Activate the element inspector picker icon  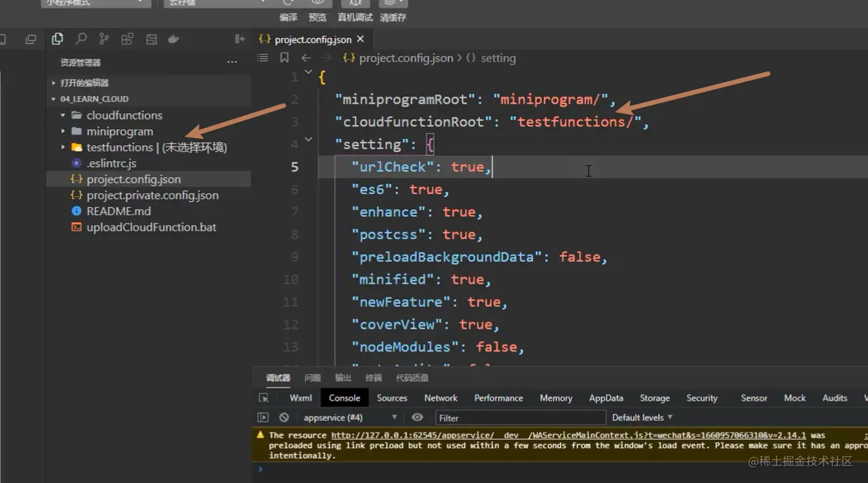click(x=263, y=398)
